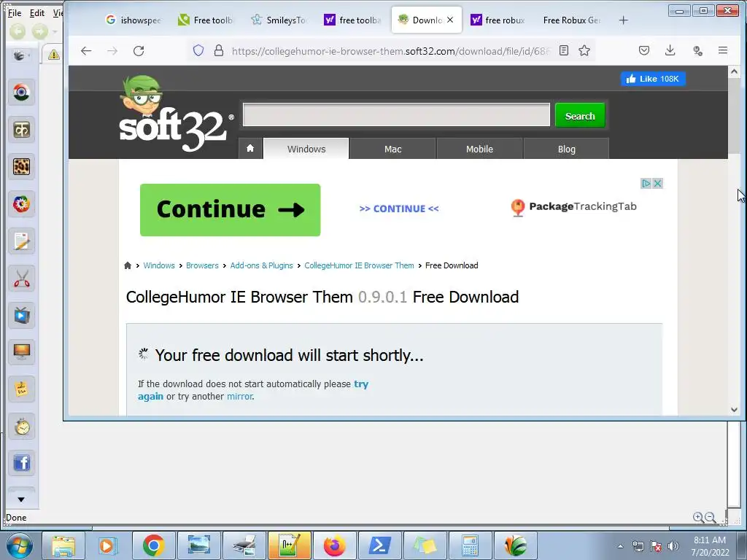Toggle Firefox reader view
This screenshot has height=560, width=747.
(x=564, y=50)
